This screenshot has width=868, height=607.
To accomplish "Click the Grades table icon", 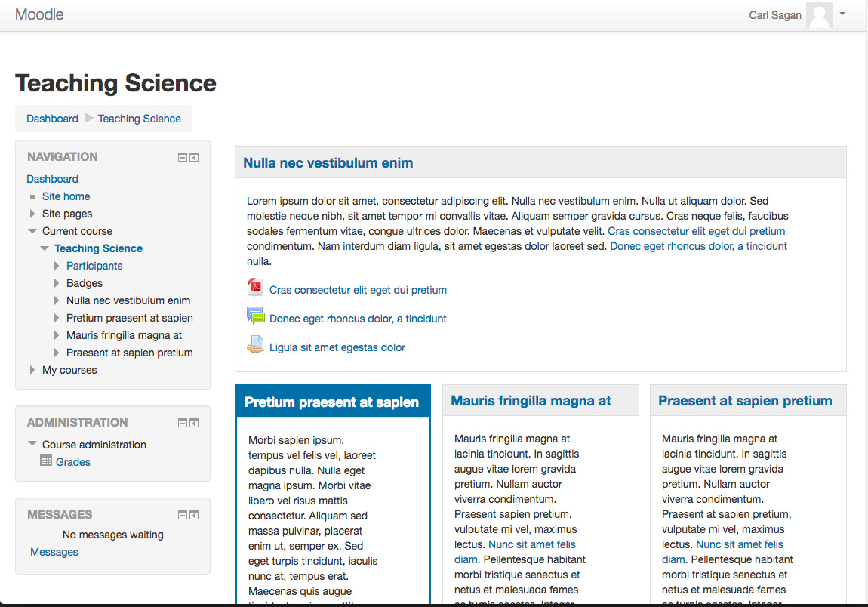I will coord(46,461).
